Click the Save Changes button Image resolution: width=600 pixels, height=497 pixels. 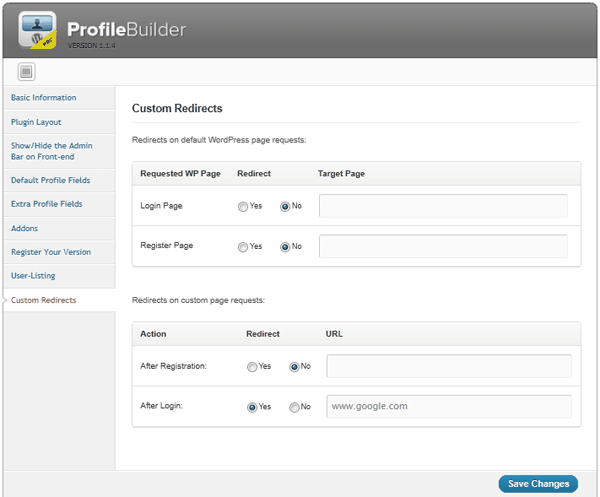tap(538, 484)
